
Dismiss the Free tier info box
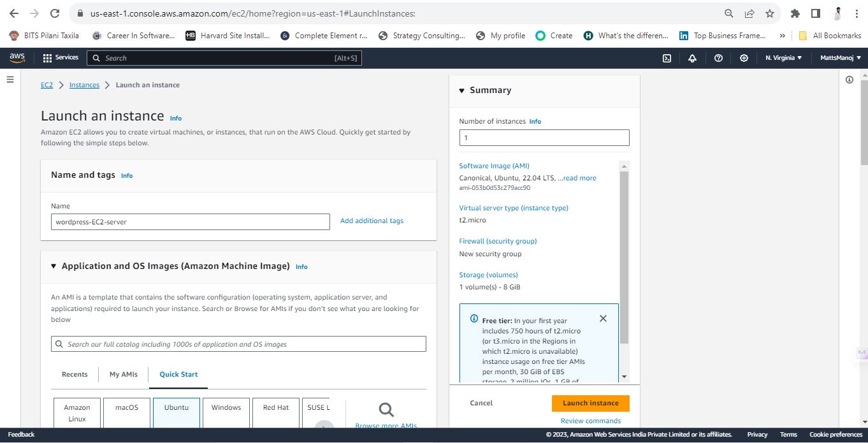pos(603,318)
